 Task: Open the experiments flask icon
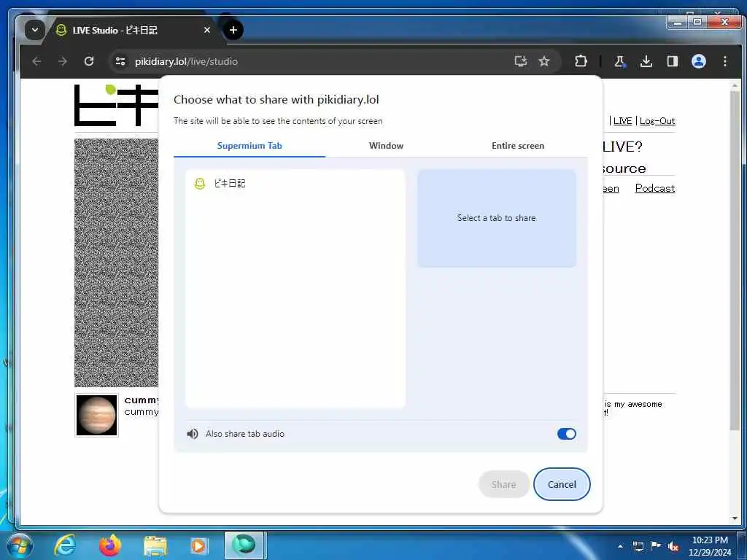(620, 61)
